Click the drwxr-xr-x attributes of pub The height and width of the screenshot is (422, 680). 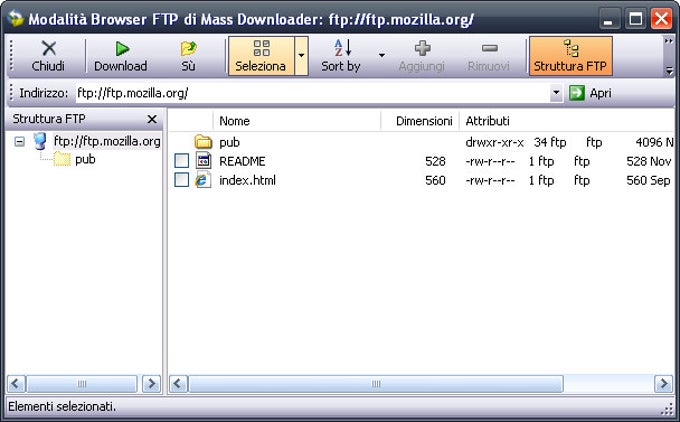coord(494,142)
